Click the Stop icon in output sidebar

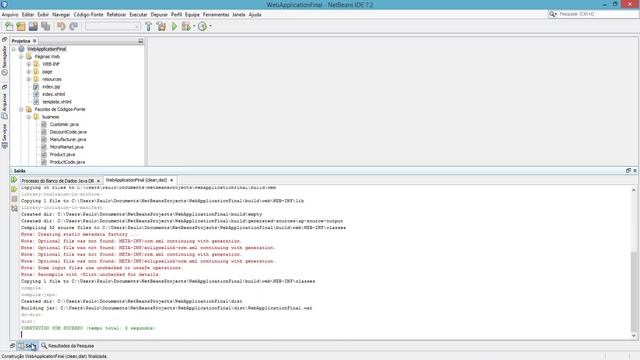[14, 199]
